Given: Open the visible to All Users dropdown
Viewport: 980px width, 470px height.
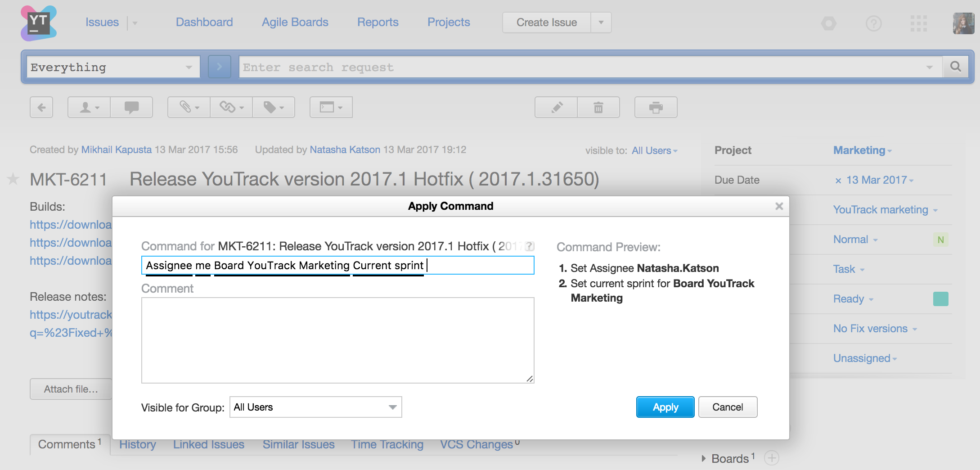Looking at the screenshot, I should pyautogui.click(x=654, y=151).
